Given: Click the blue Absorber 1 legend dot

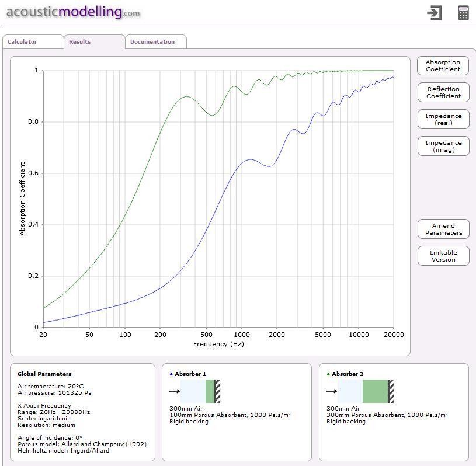Looking at the screenshot, I should [171, 374].
